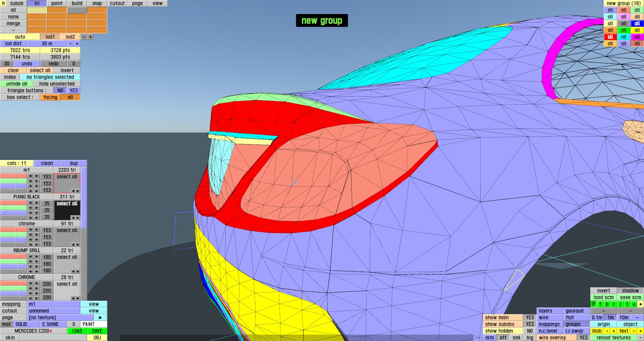The width and height of the screenshot is (644, 341).
Task: Click the unhide all button
Action: click(17, 84)
